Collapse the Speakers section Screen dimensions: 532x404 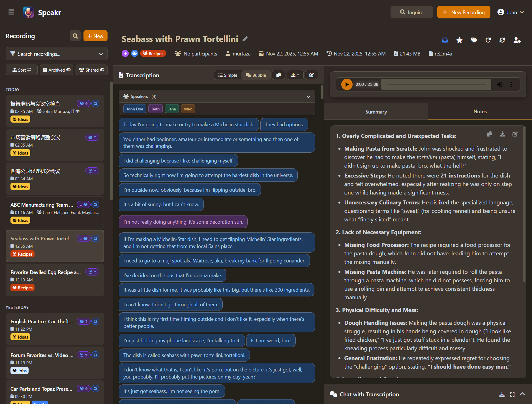308,96
